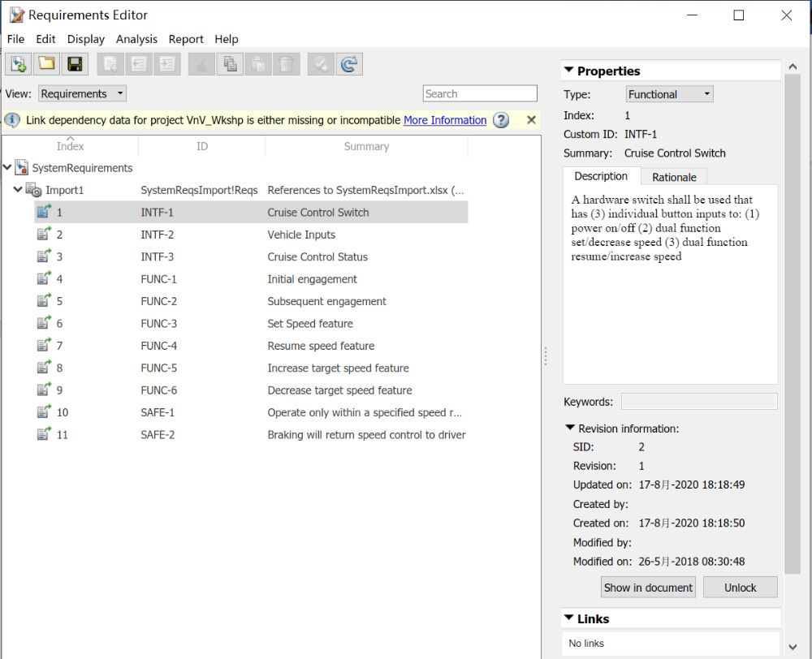This screenshot has width=812, height=659.
Task: Collapse the Revision information section
Action: (x=569, y=429)
